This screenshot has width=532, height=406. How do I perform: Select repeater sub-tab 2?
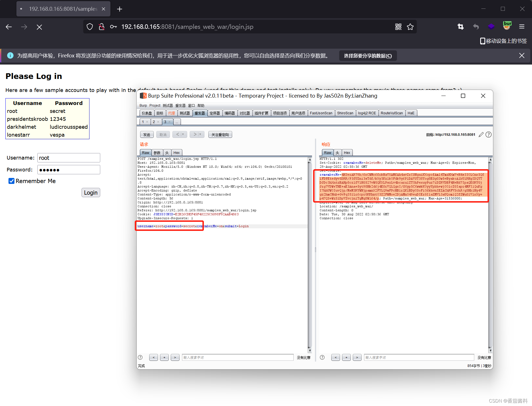pos(154,122)
